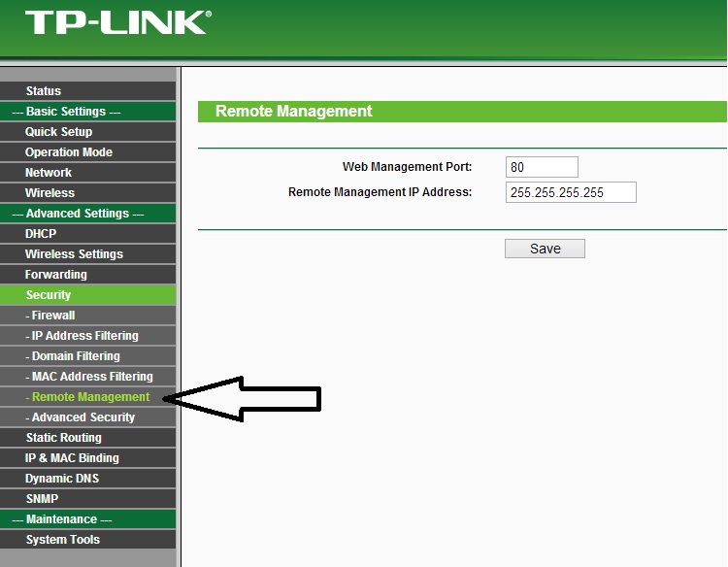Screen dimensions: 728x567
Task: Click the Remote Management IP Address label
Action: (x=380, y=192)
